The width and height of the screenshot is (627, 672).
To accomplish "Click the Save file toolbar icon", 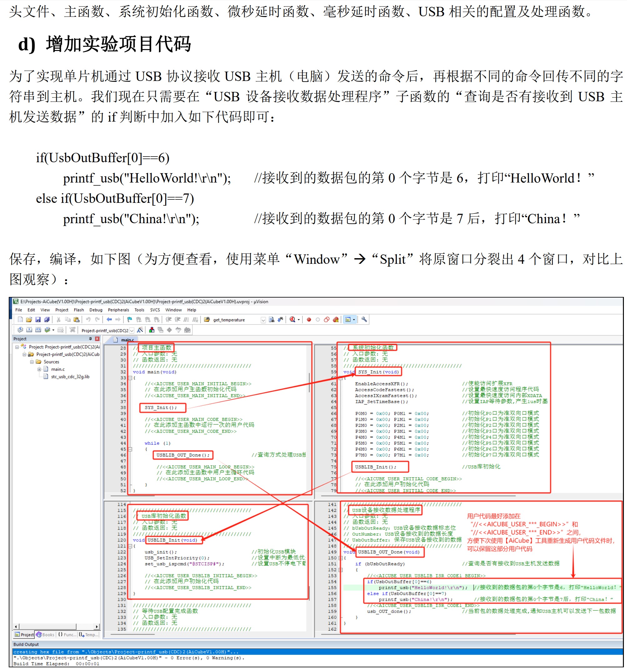I will tap(38, 319).
